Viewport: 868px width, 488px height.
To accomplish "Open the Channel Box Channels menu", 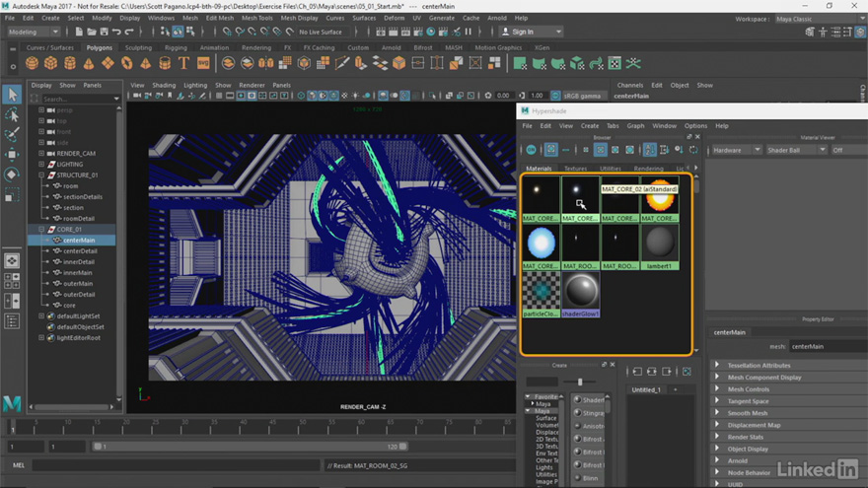I will [x=630, y=85].
